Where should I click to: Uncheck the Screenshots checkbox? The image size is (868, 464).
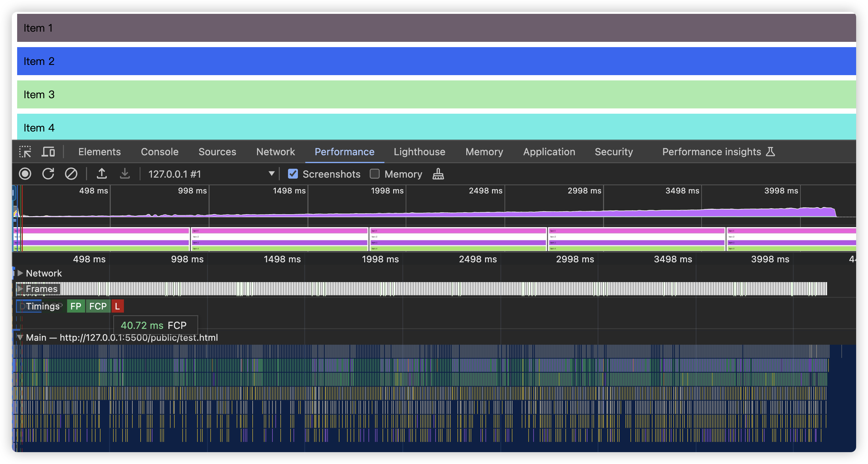pyautogui.click(x=293, y=174)
